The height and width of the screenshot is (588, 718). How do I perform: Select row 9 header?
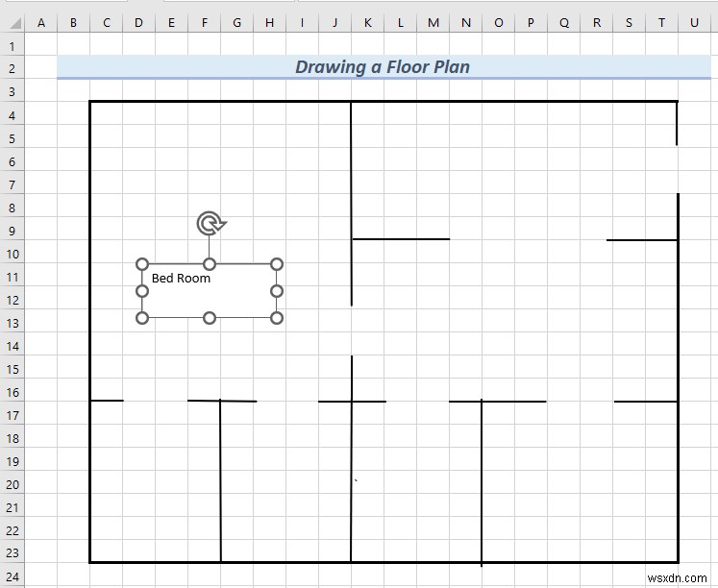[x=12, y=231]
